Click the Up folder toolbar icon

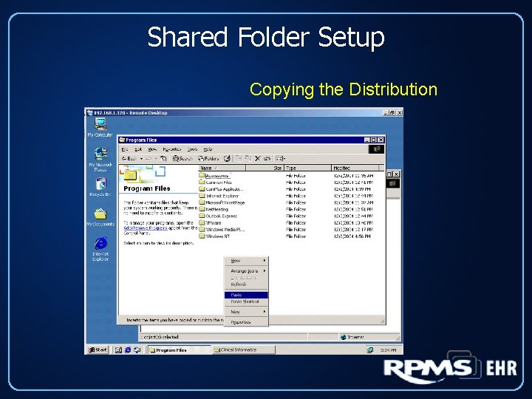click(x=163, y=159)
